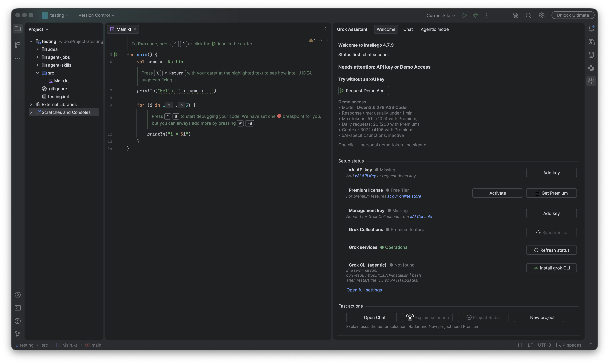The width and height of the screenshot is (609, 364).
Task: Open the Problems tool window icon
Action: coord(18,321)
